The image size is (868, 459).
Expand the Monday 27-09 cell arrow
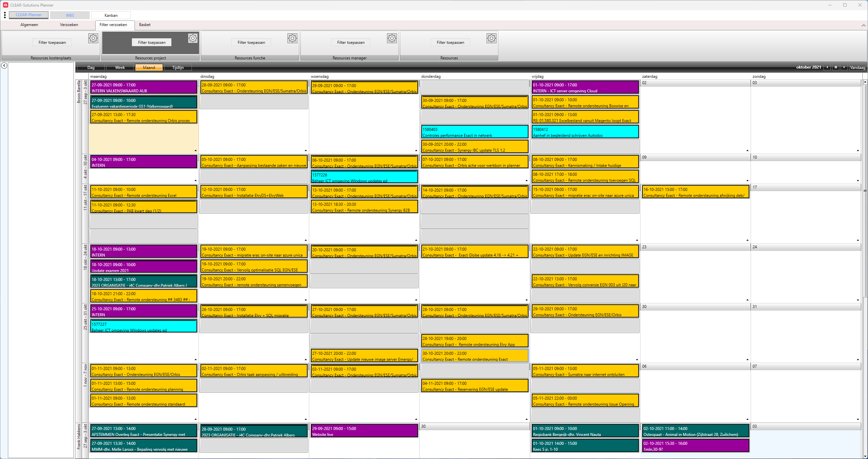tap(195, 151)
